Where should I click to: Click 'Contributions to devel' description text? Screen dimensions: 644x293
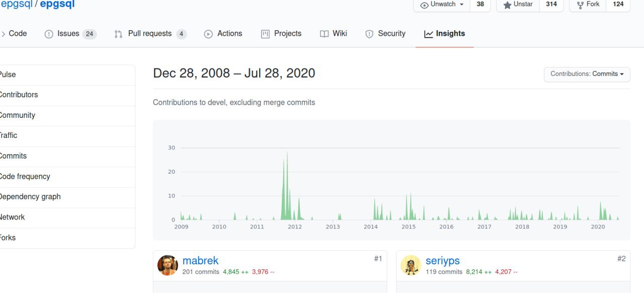pyautogui.click(x=234, y=103)
